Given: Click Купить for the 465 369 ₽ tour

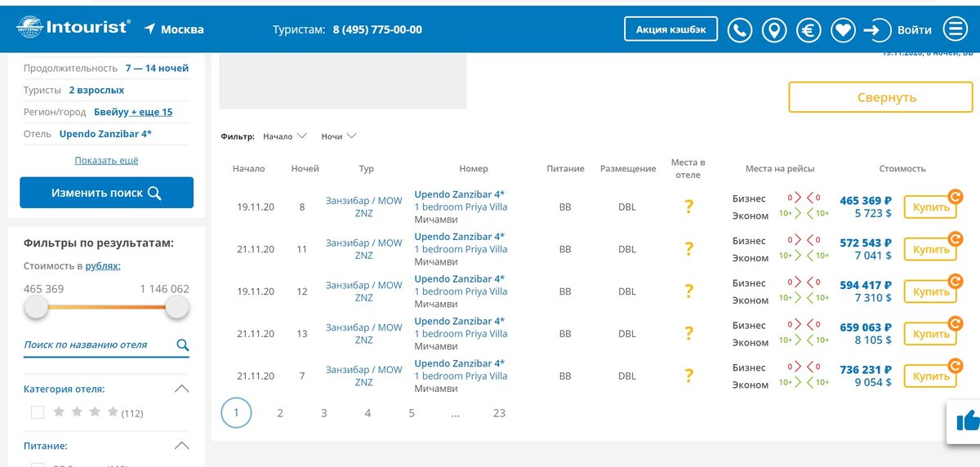Looking at the screenshot, I should [x=930, y=207].
